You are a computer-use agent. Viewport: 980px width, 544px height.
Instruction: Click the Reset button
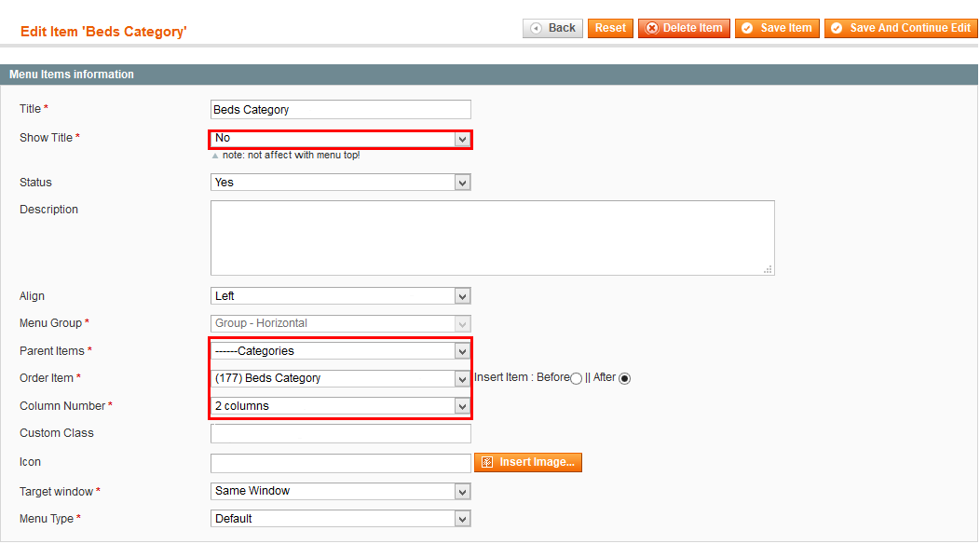[610, 28]
